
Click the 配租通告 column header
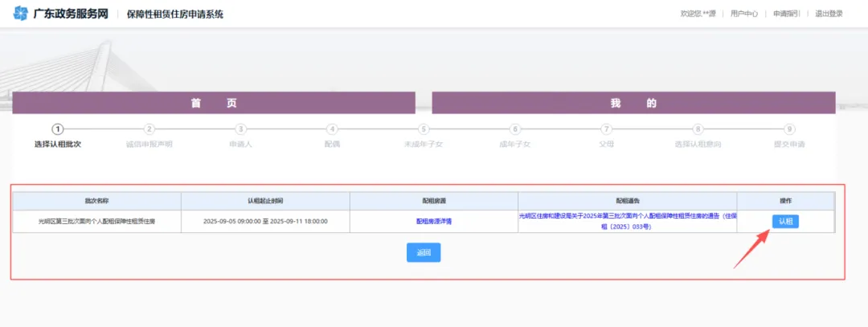[627, 201]
